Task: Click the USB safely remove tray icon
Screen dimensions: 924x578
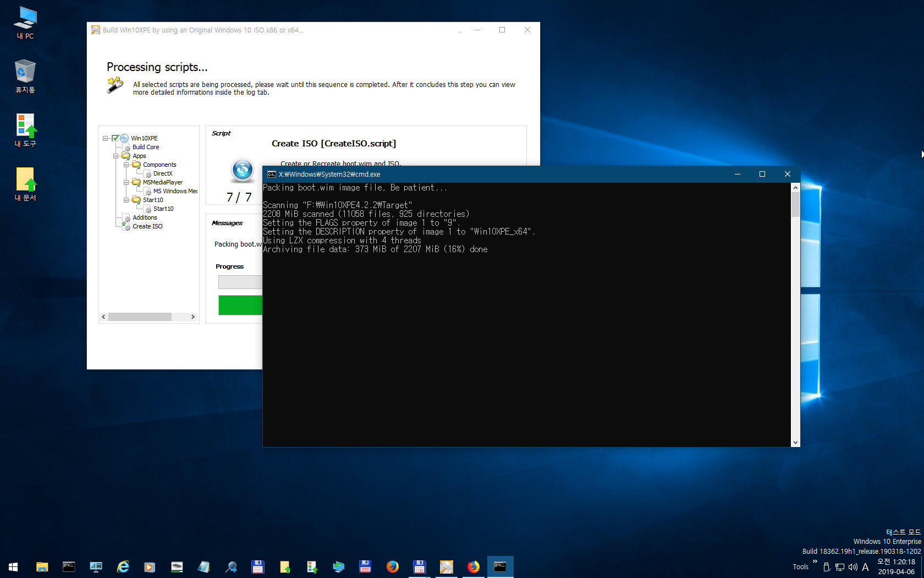Action: 827,567
